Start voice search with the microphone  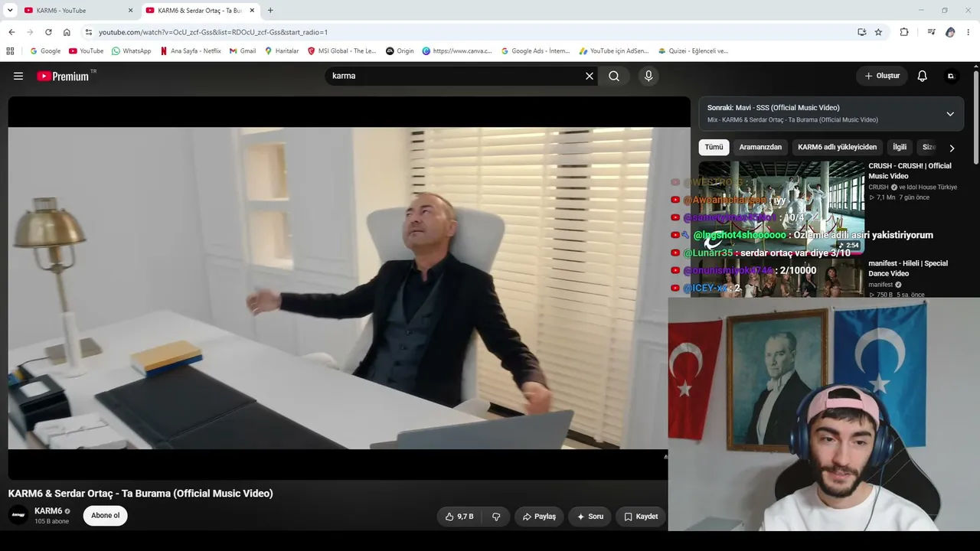point(648,76)
